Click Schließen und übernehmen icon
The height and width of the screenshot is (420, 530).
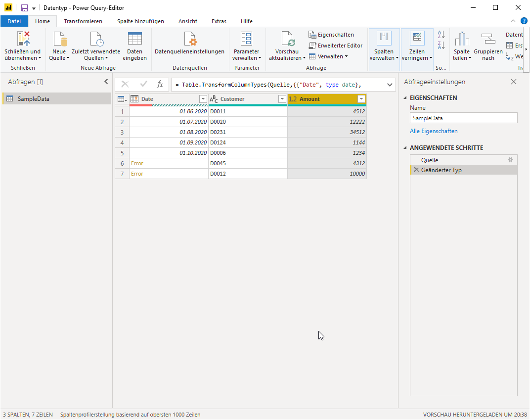pyautogui.click(x=23, y=39)
